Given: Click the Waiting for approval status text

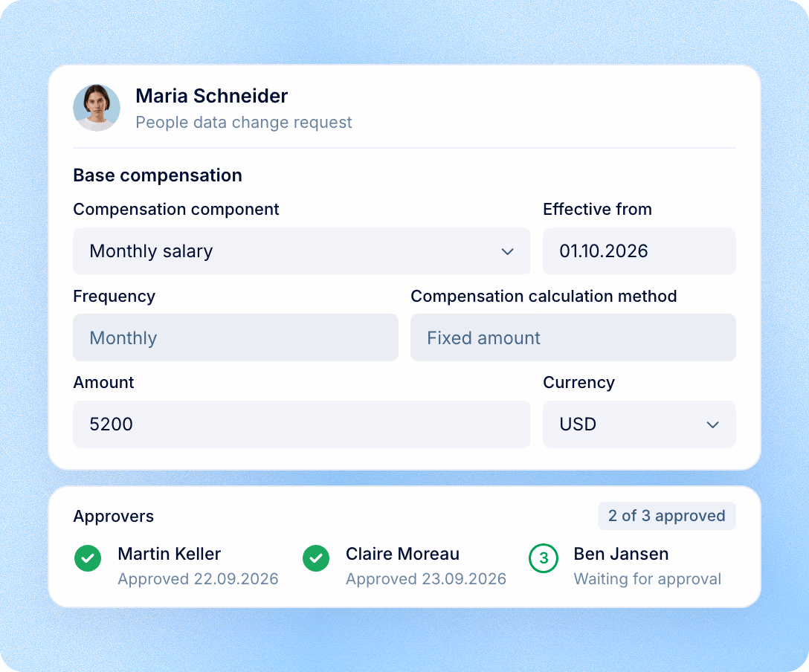Looking at the screenshot, I should coord(648,579).
